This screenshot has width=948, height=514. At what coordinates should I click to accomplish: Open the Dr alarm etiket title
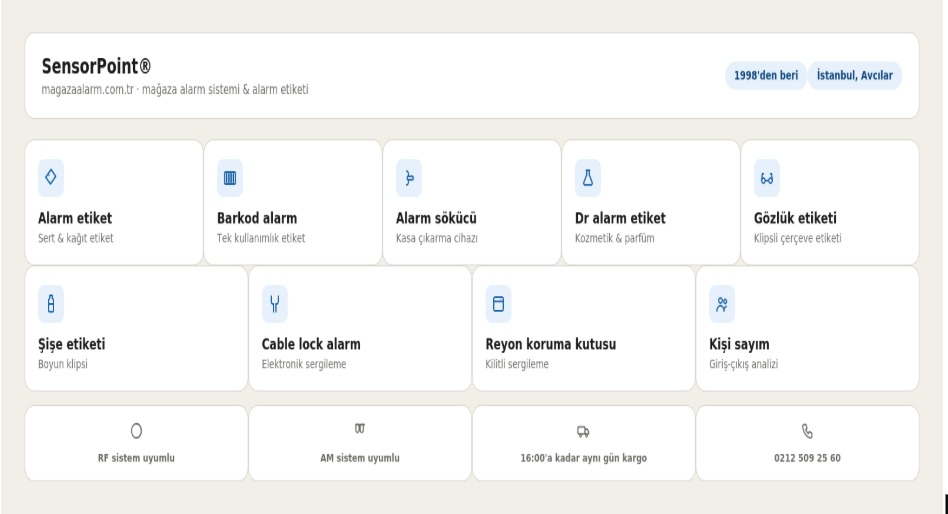tap(620, 218)
